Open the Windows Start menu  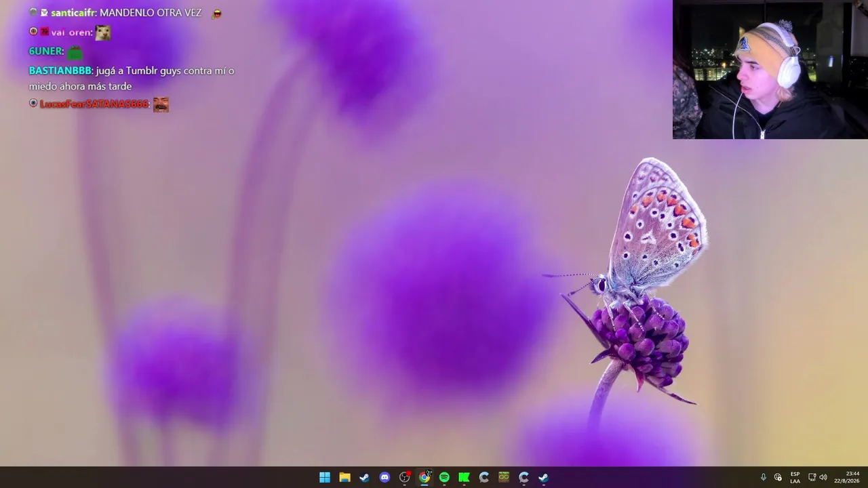coord(325,477)
